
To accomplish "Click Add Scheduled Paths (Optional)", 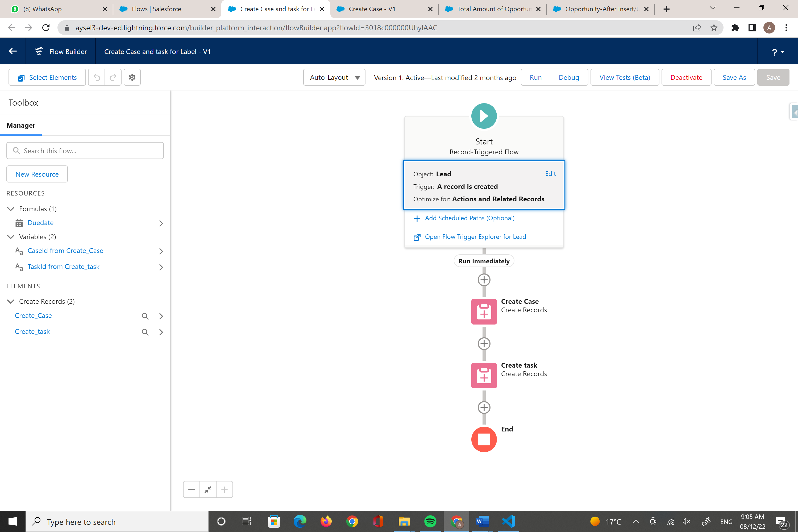I will pos(469,218).
